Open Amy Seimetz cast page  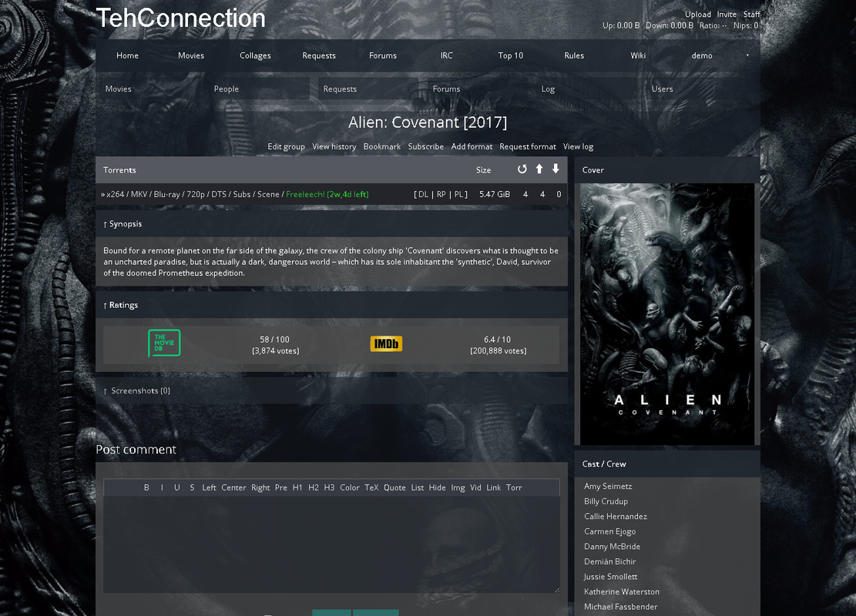pos(608,486)
